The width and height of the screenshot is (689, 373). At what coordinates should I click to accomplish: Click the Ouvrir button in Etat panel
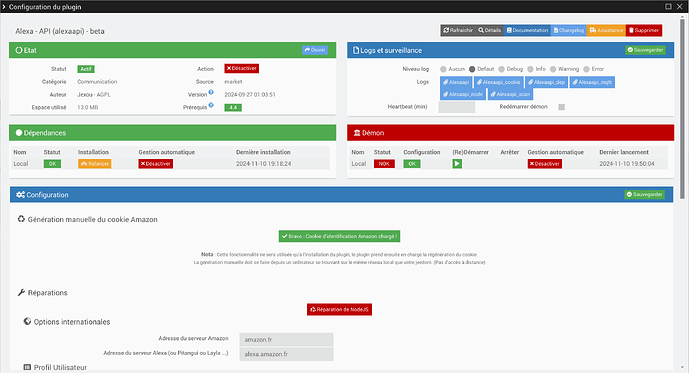pyautogui.click(x=315, y=50)
